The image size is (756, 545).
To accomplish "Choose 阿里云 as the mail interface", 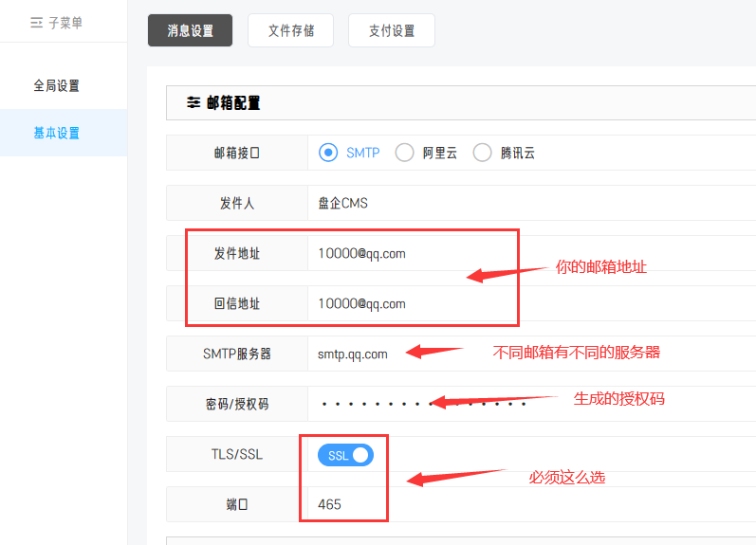I will pos(405,153).
